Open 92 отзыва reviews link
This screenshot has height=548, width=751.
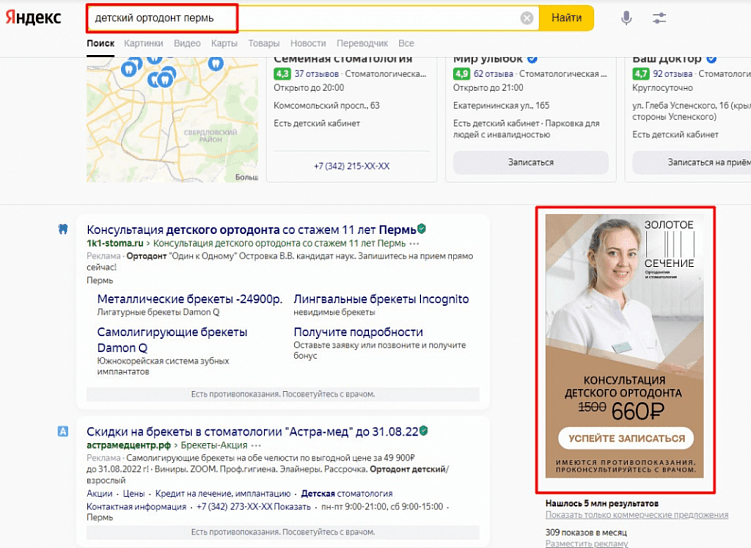pyautogui.click(x=673, y=74)
